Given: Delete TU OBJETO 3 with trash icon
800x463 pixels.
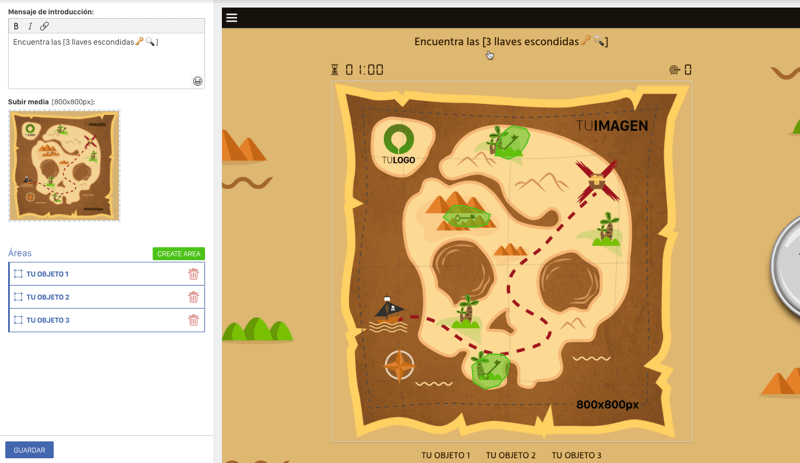Looking at the screenshot, I should (193, 320).
